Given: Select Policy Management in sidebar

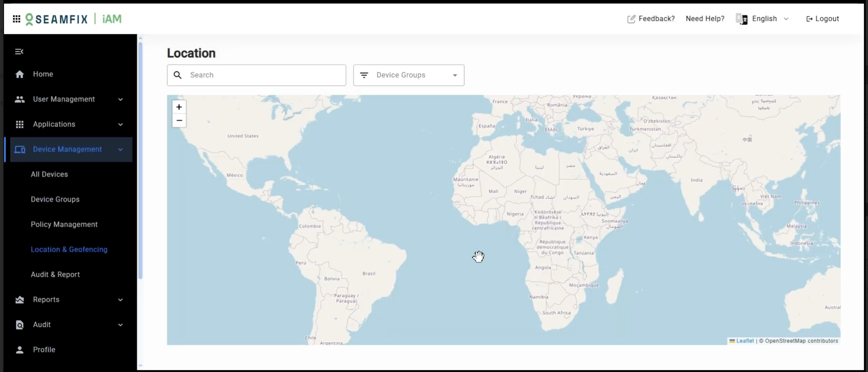Looking at the screenshot, I should point(64,224).
